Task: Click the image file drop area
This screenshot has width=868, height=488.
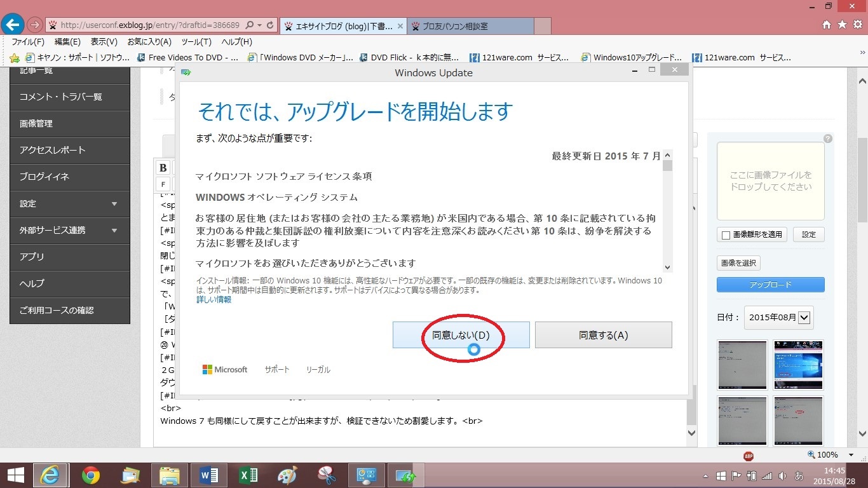Action: 771,180
